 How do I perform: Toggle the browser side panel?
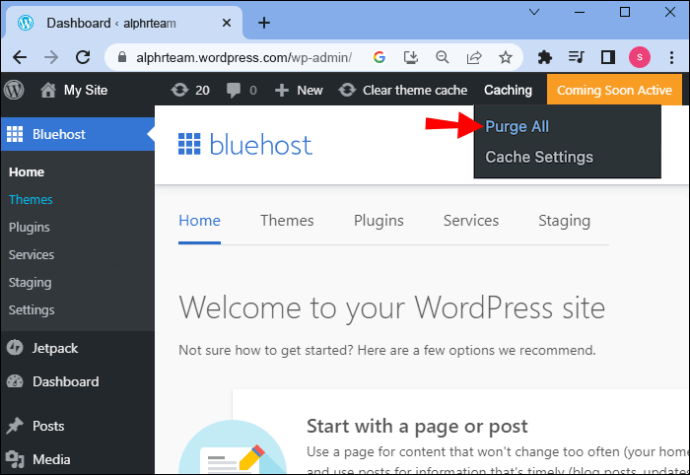click(608, 57)
